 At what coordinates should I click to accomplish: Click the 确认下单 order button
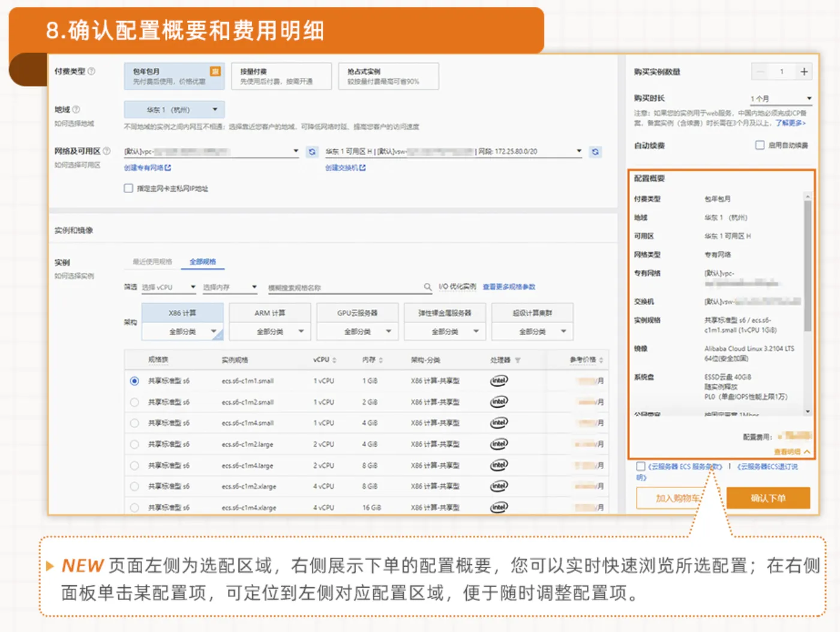pos(769,498)
